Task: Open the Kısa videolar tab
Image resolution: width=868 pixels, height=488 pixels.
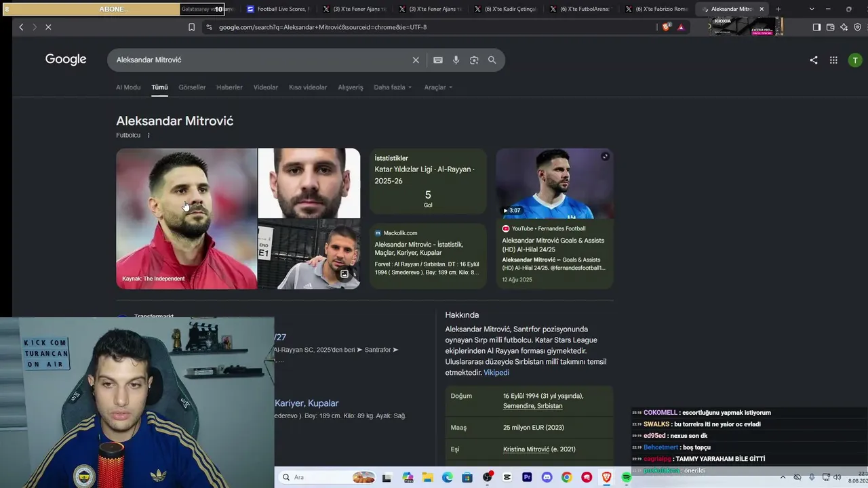Action: pyautogui.click(x=308, y=87)
